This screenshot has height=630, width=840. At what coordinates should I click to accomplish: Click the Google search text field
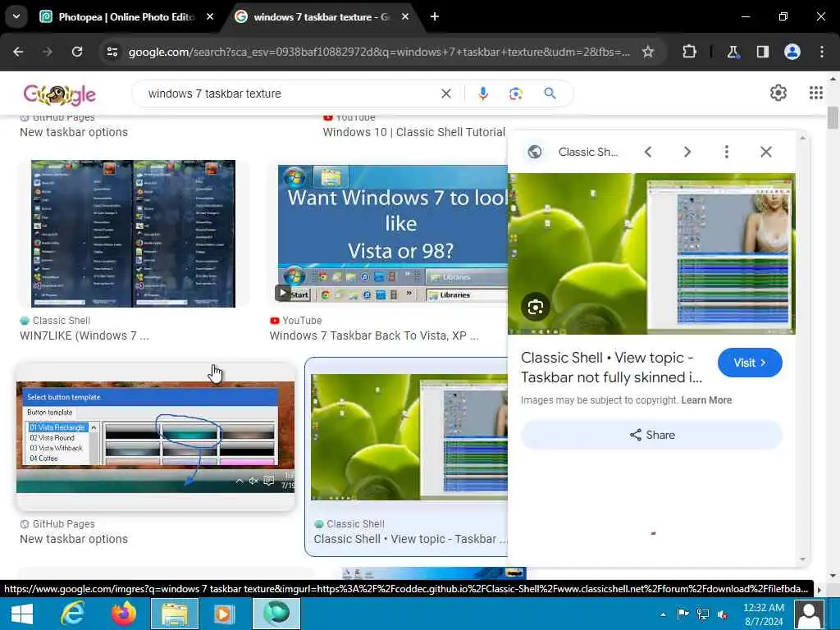point(290,94)
